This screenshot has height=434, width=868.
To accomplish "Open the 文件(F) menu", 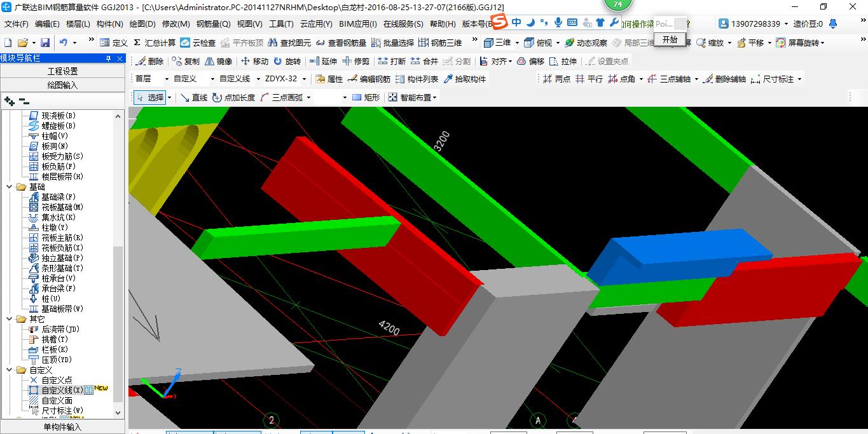I will click(17, 24).
